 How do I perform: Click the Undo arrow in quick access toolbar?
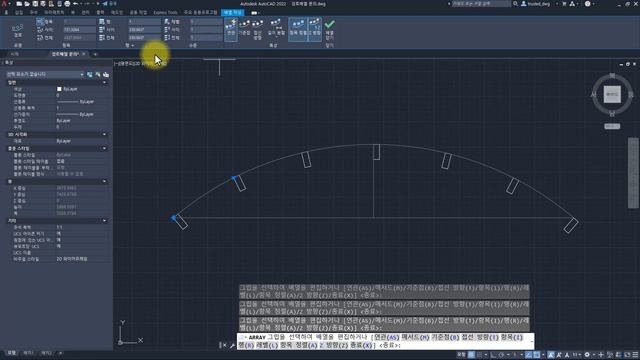(x=76, y=4)
